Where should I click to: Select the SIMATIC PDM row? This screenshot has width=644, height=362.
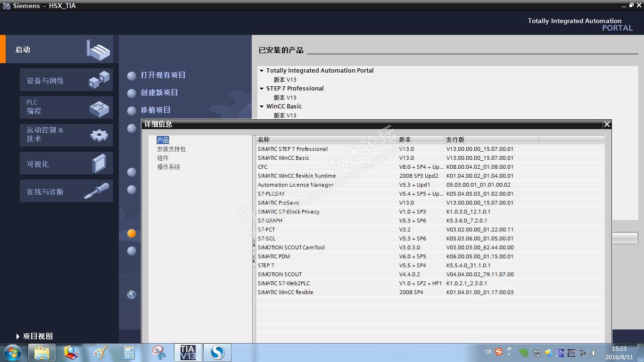(430, 256)
